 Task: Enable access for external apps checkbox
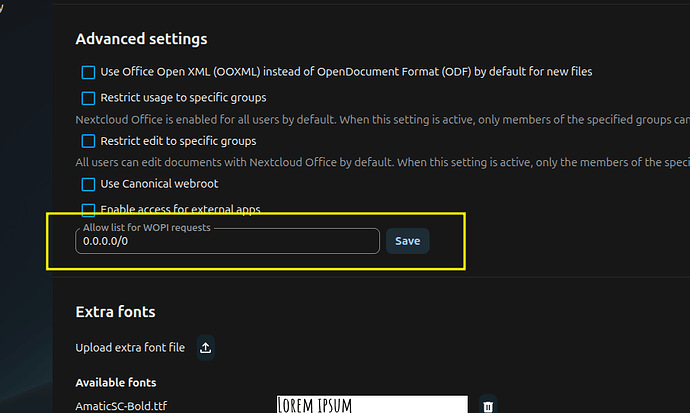[x=88, y=209]
